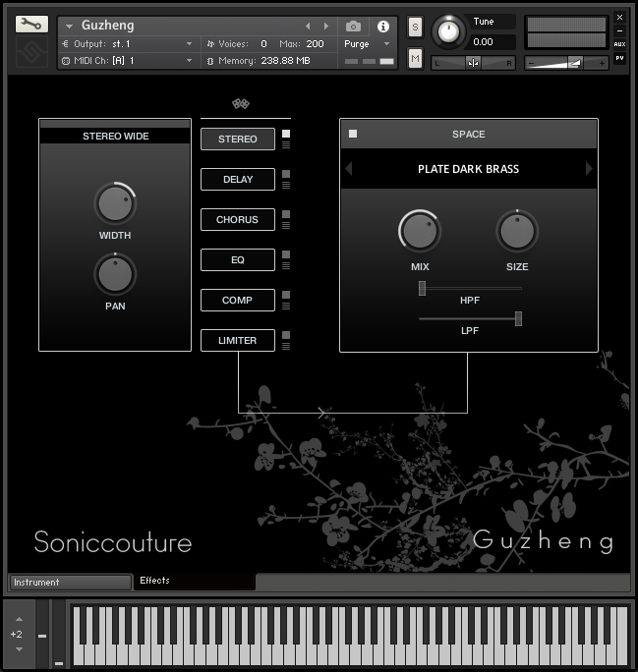This screenshot has height=672, width=638.
Task: Click the HPF slider handle
Action: click(423, 289)
